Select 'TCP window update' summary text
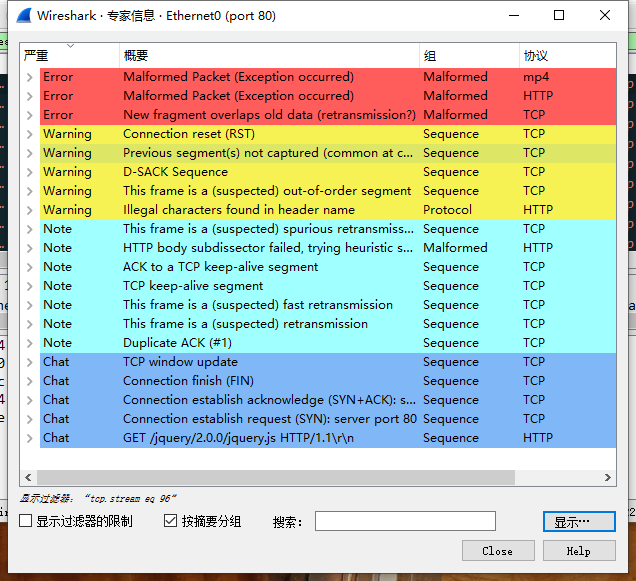This screenshot has height=581, width=636. [180, 362]
